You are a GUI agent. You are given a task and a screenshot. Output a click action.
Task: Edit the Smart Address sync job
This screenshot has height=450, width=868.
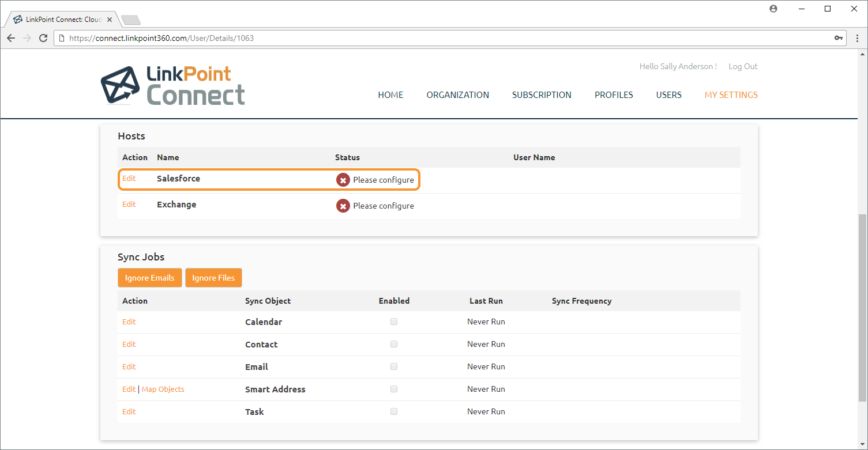coord(129,390)
